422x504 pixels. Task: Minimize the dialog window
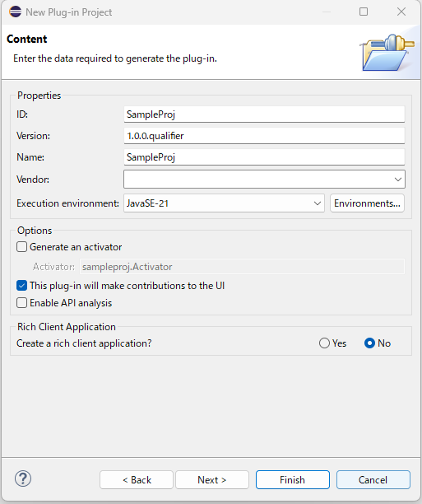tap(327, 12)
